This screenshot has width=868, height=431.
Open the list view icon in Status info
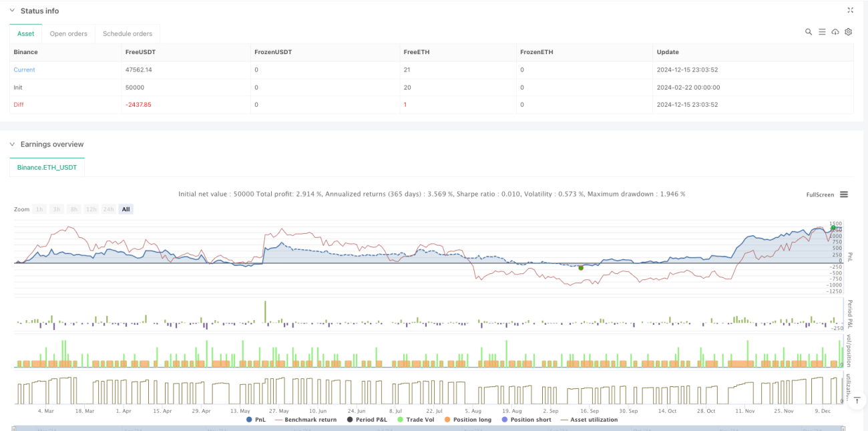[x=822, y=32]
